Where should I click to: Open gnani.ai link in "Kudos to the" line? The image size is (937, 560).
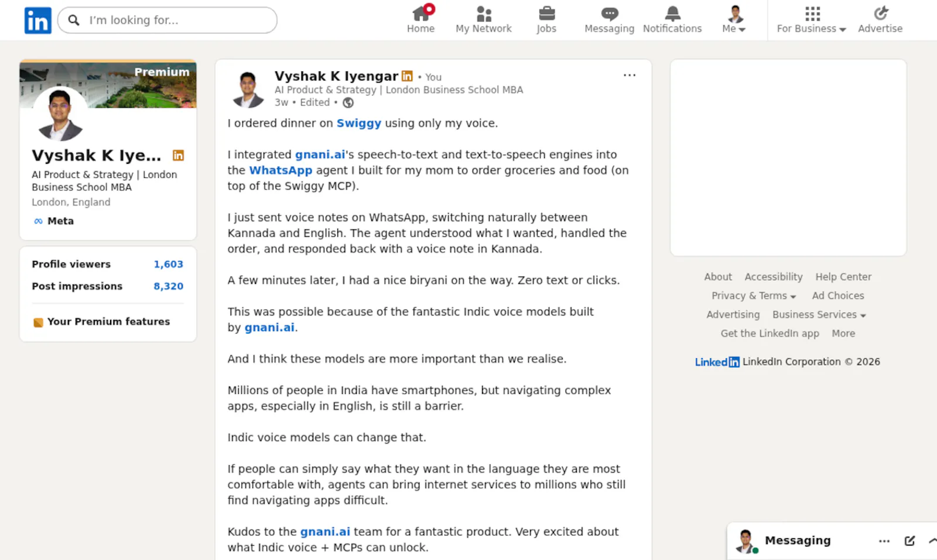[325, 531]
